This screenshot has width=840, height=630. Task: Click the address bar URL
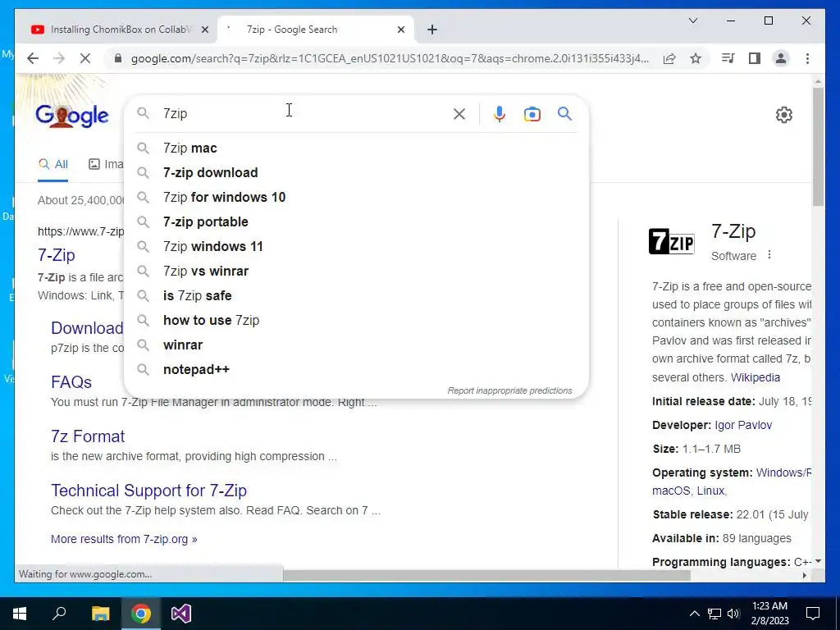pyautogui.click(x=390, y=58)
